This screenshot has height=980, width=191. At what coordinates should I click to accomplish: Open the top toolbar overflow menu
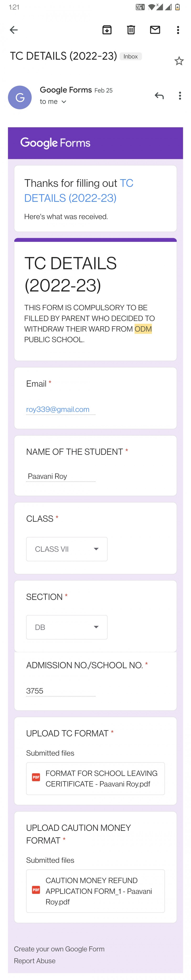point(178,30)
